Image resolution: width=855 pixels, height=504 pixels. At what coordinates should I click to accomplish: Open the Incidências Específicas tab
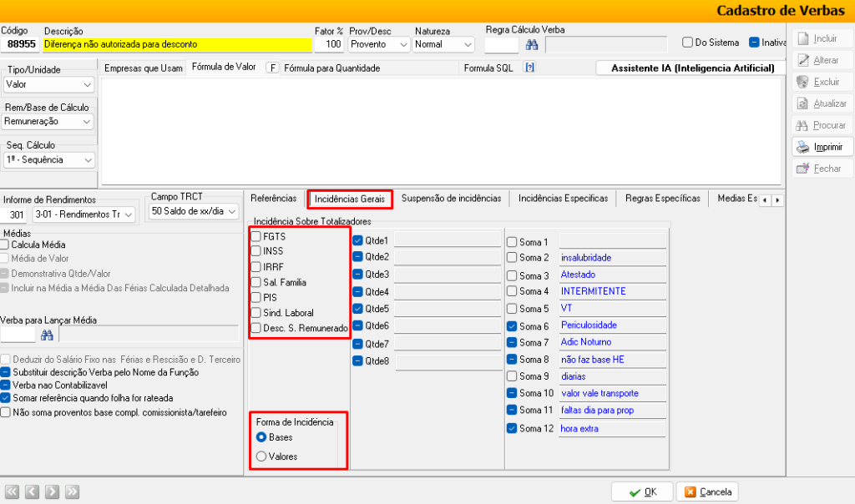tap(563, 199)
